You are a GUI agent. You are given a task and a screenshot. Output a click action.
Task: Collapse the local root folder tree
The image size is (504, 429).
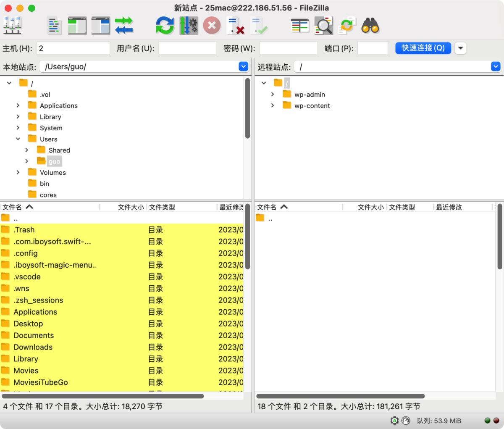point(9,83)
